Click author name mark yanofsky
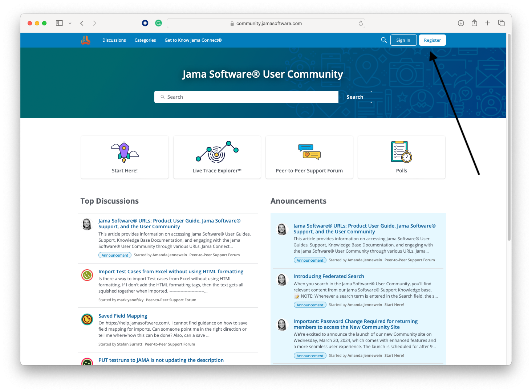 [130, 300]
